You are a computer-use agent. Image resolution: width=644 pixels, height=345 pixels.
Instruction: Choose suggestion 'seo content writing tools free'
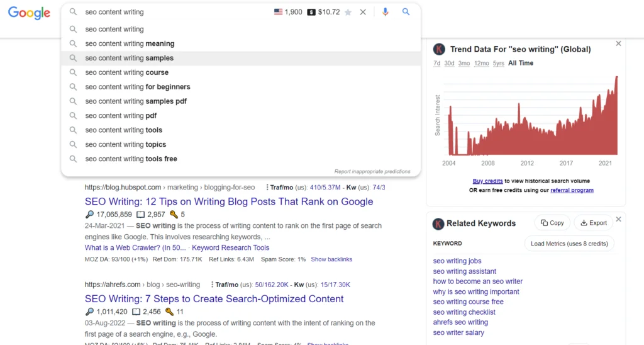click(241, 159)
